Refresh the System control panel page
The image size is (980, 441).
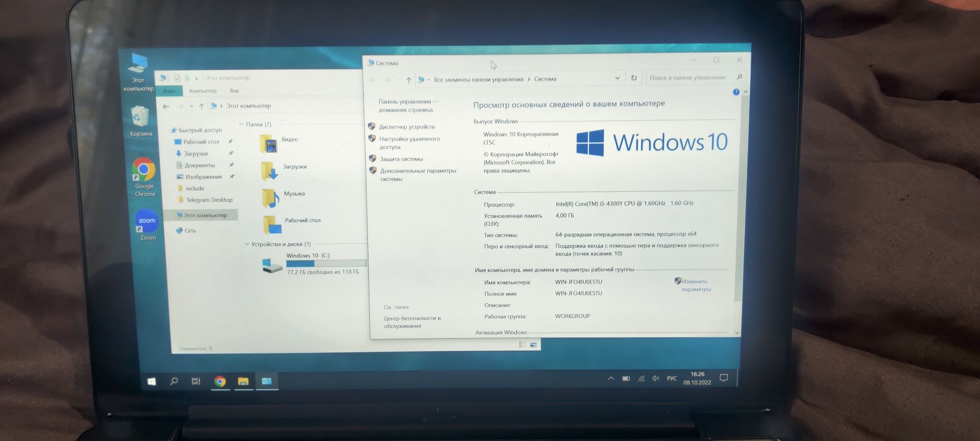coord(634,78)
